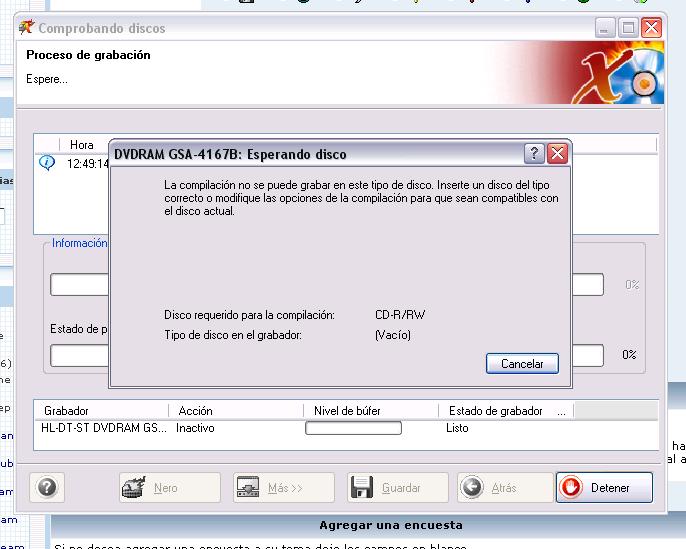Click the expand panel icon beside Más
The width and height of the screenshot is (686, 549).
coord(248,487)
